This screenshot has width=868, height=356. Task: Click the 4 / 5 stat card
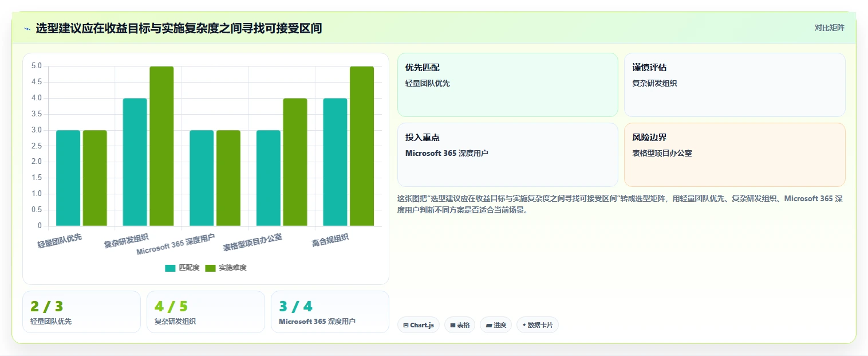point(206,312)
